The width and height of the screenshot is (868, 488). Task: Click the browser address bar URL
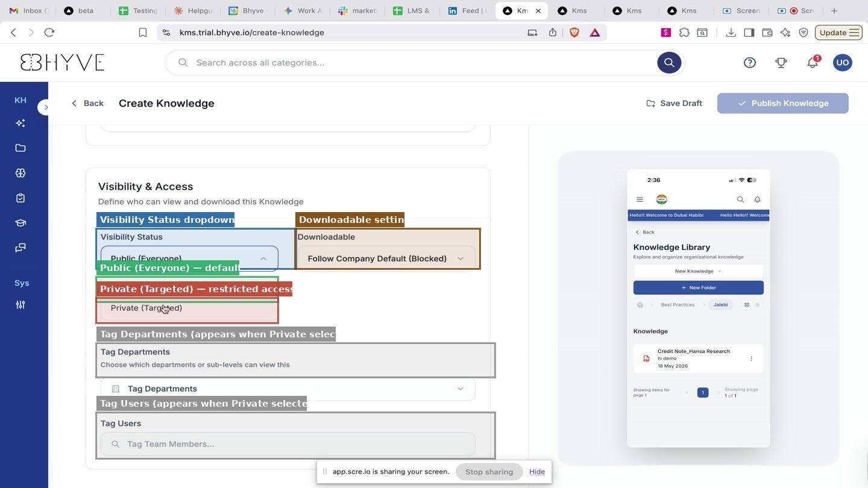coord(252,33)
